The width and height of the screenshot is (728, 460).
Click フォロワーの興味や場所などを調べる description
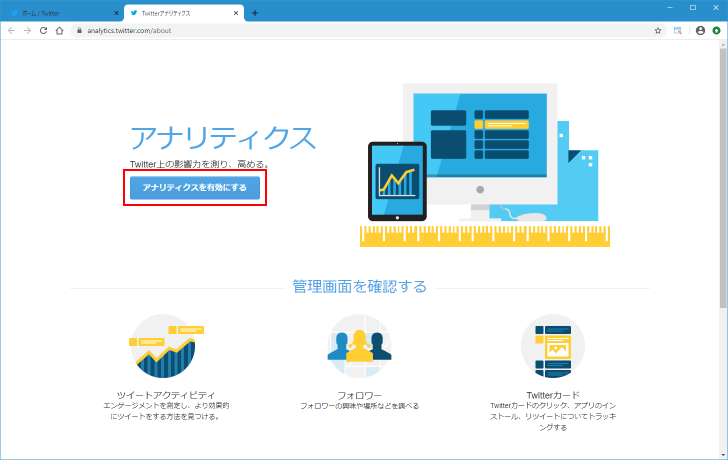click(359, 406)
